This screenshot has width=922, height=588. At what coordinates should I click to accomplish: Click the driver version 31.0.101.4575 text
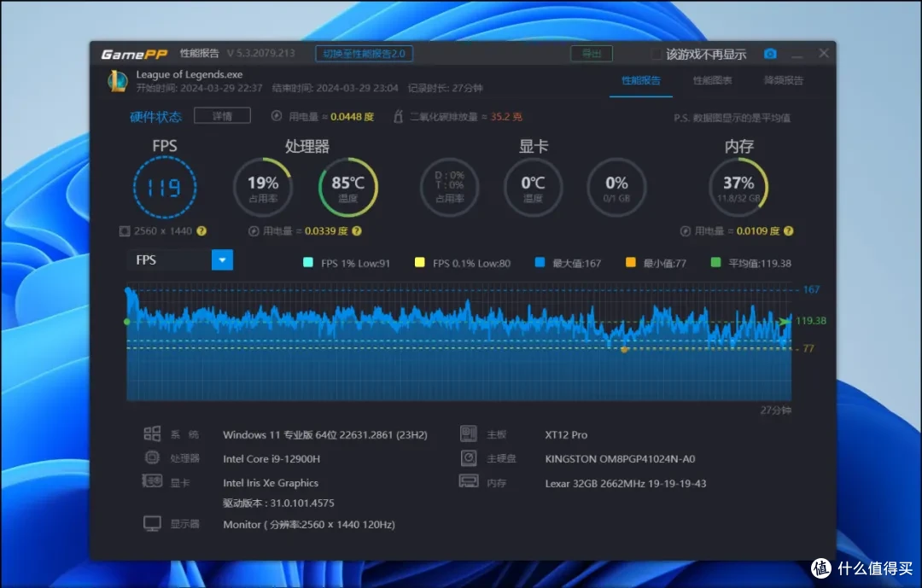(278, 503)
